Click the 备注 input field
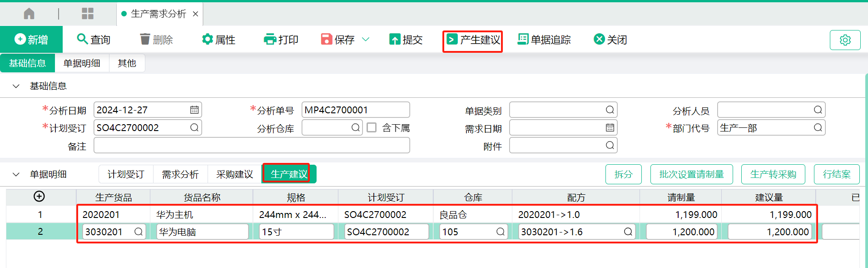 coord(252,145)
